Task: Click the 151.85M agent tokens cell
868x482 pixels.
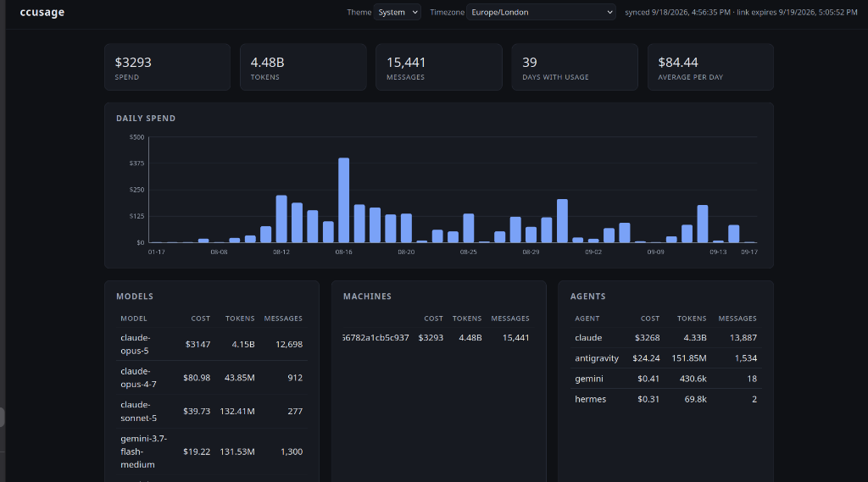Action: click(688, 358)
